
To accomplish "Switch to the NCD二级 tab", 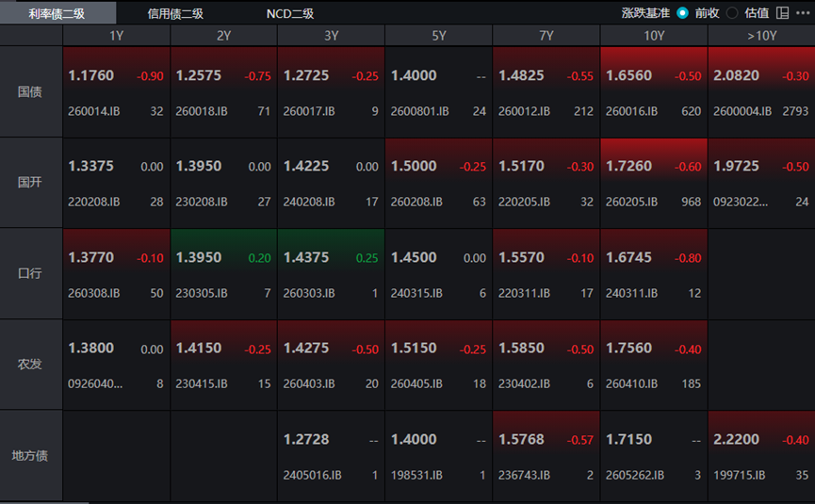I will (x=290, y=13).
